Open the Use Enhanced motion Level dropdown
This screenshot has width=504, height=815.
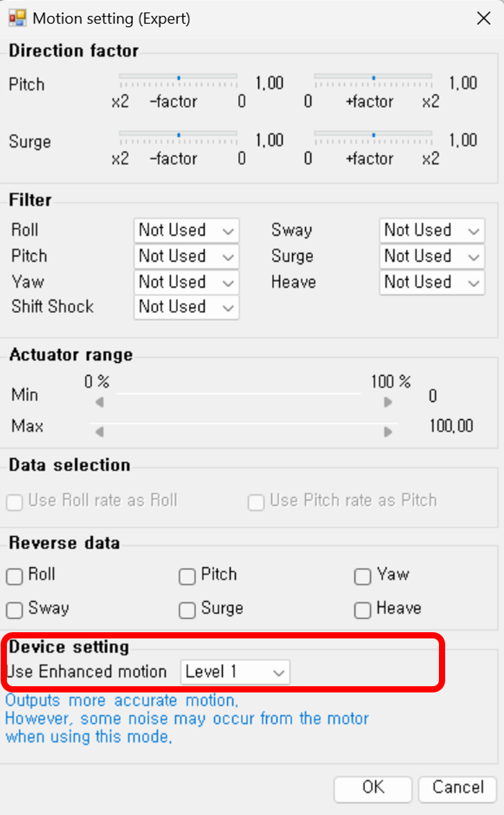(x=235, y=672)
